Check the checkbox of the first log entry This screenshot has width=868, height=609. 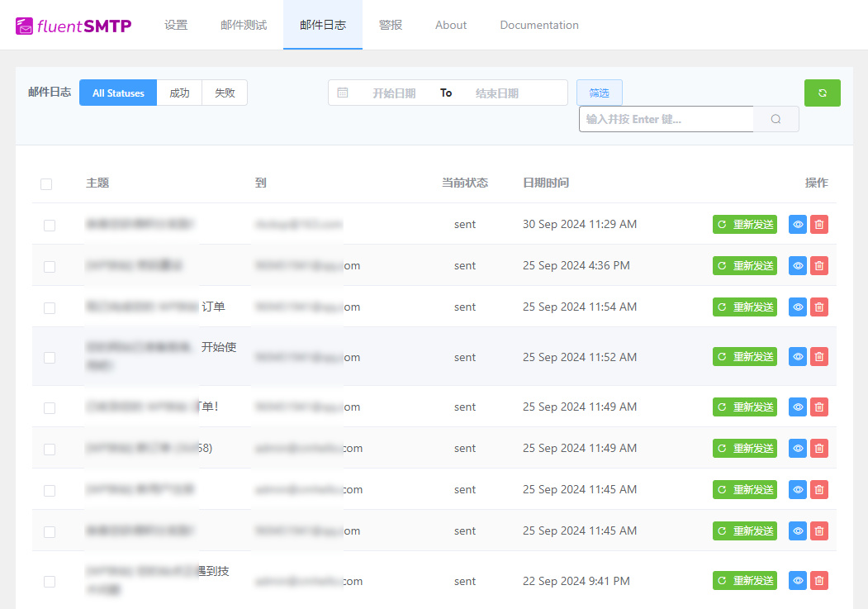click(x=50, y=225)
